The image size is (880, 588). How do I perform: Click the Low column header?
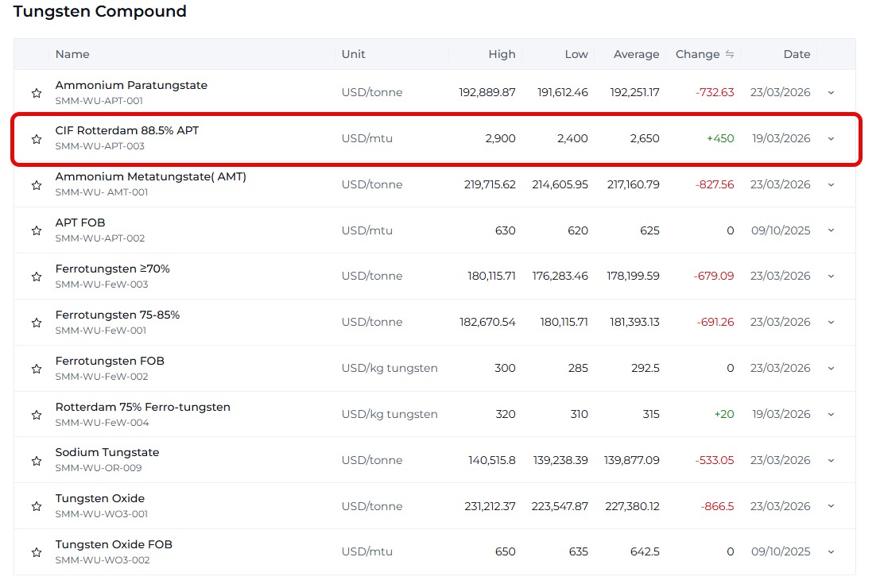point(576,54)
